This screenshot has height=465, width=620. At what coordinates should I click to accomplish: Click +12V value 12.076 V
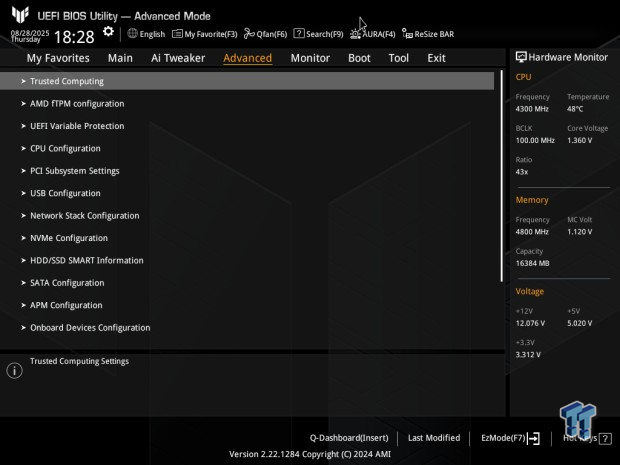tap(530, 323)
